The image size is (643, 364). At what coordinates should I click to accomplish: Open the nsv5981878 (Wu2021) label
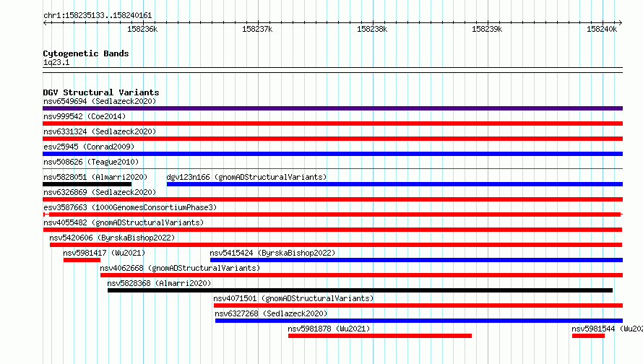click(329, 329)
